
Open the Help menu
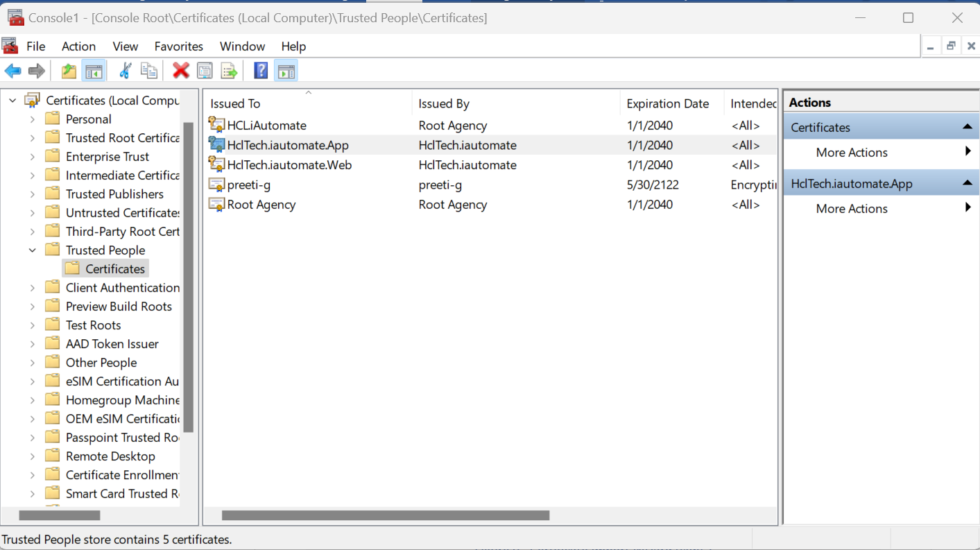tap(294, 46)
